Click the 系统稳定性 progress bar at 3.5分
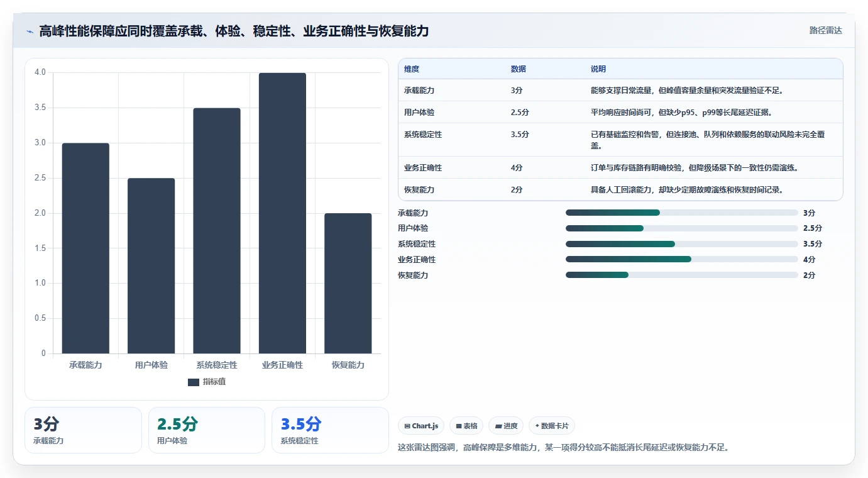This screenshot has width=868, height=478. 682,244
